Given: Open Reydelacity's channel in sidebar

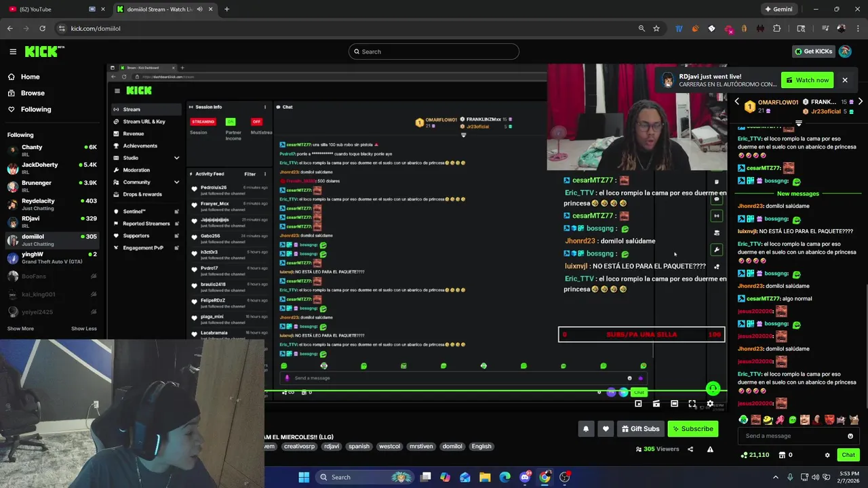Looking at the screenshot, I should [x=52, y=204].
